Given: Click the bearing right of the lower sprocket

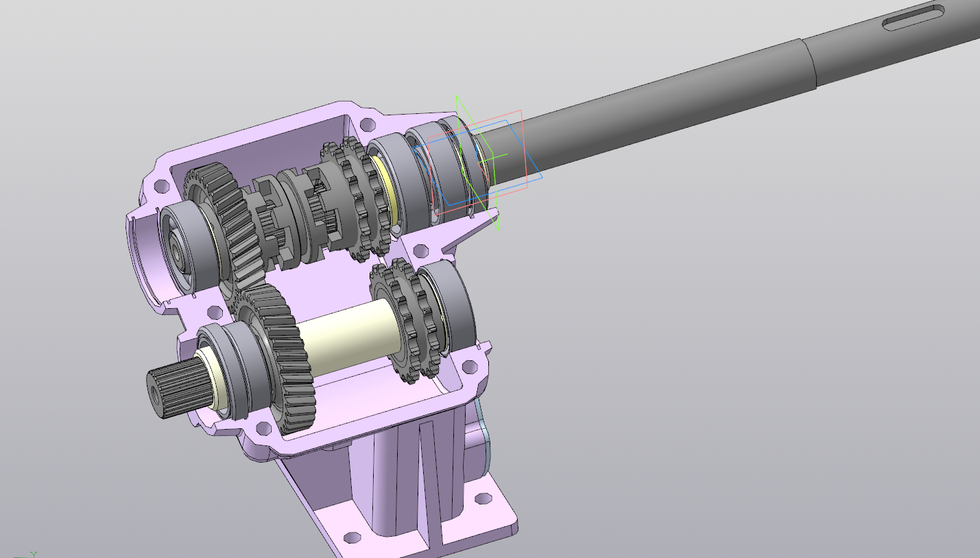Looking at the screenshot, I should point(449,305).
